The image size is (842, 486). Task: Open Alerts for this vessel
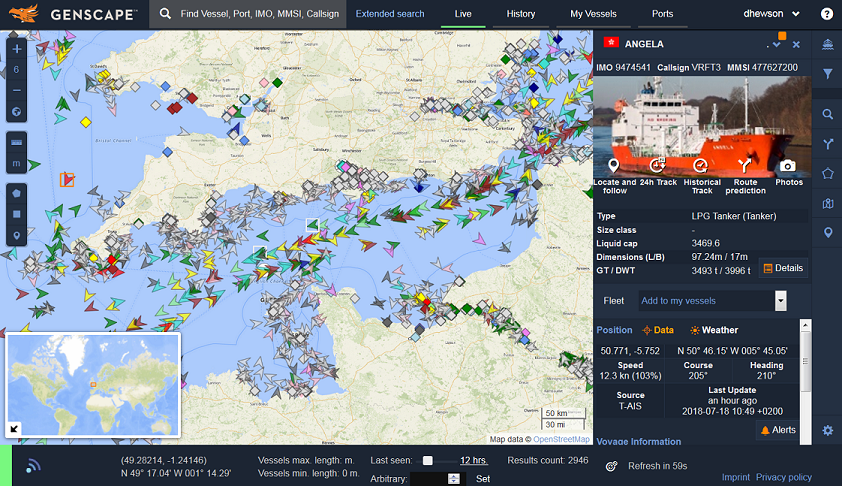779,430
